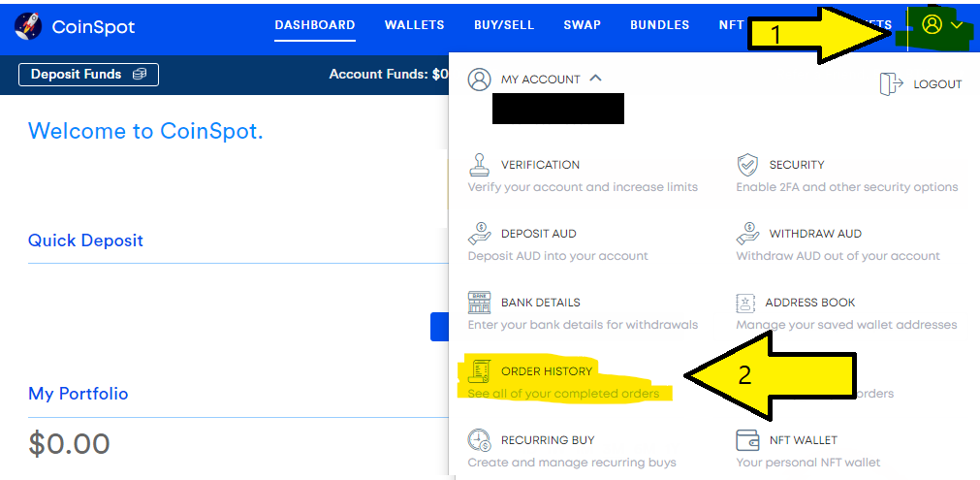Go to the Wallets tab
This screenshot has height=480, width=980.
(x=414, y=25)
